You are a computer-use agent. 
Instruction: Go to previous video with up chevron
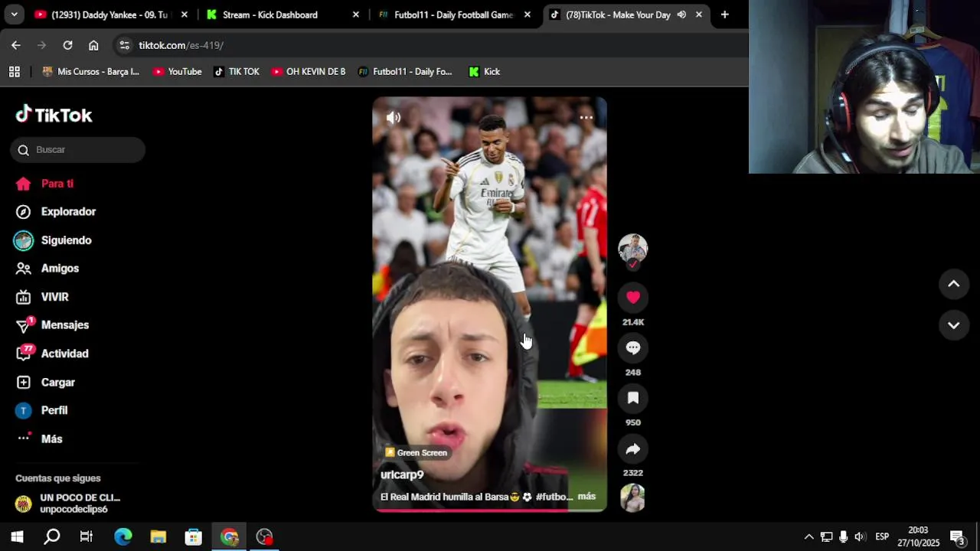point(954,284)
